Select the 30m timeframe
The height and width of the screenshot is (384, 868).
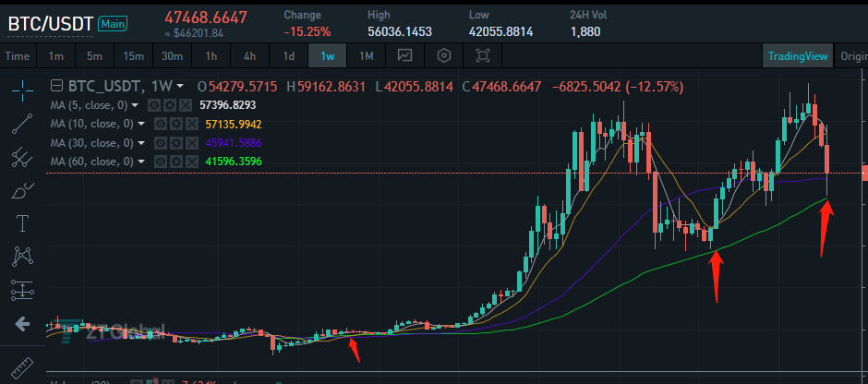(172, 56)
